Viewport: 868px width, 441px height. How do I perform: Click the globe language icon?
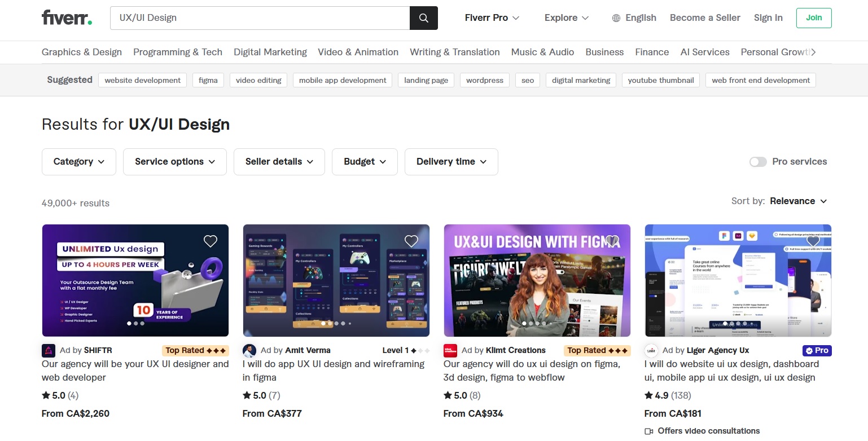pyautogui.click(x=616, y=18)
